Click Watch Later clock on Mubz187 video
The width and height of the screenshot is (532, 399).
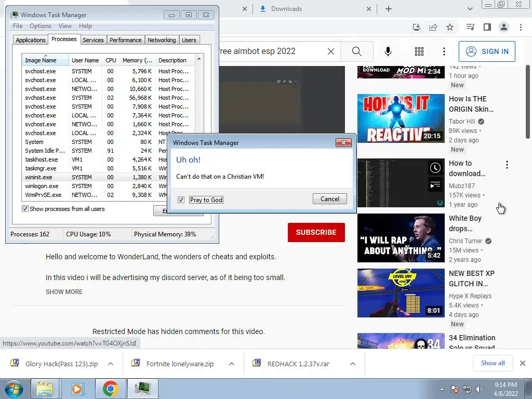pyautogui.click(x=435, y=168)
